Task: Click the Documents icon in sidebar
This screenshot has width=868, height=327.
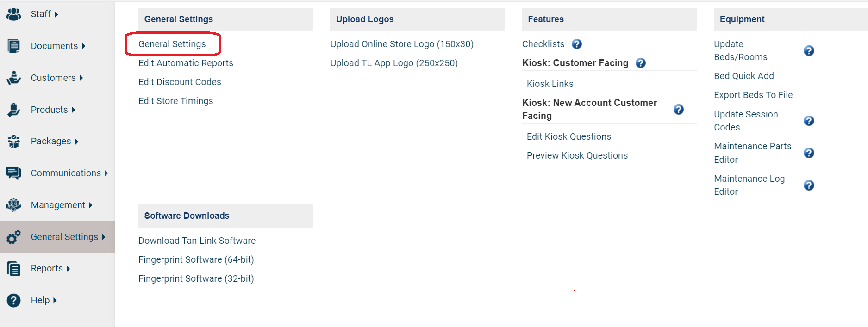Action: click(x=14, y=46)
